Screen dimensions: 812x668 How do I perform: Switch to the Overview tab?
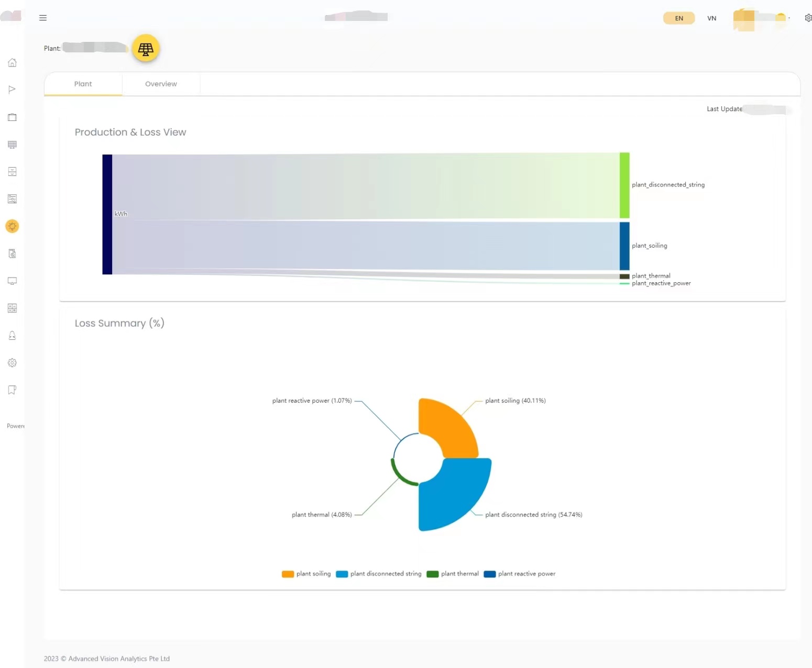pyautogui.click(x=161, y=84)
